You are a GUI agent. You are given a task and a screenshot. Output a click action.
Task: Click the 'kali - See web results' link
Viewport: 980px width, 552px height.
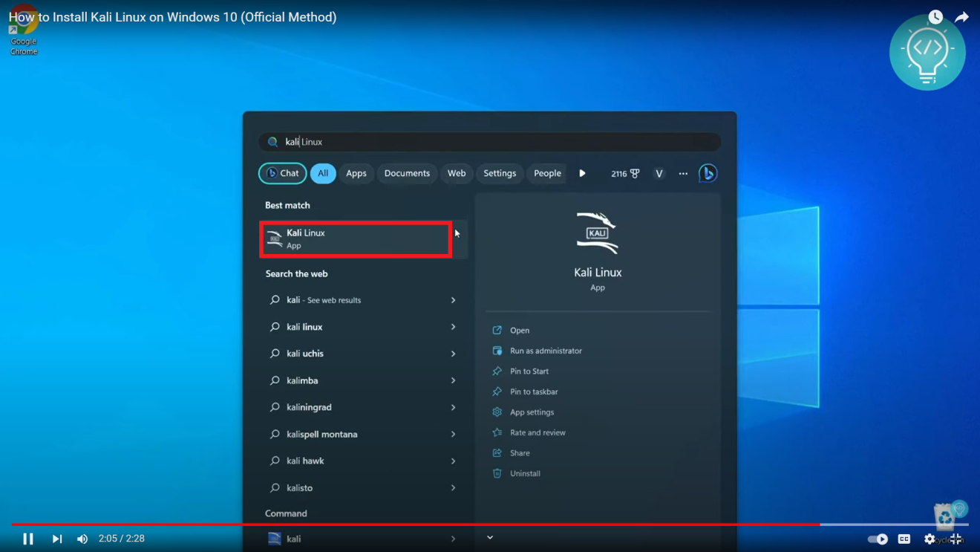[x=324, y=300]
